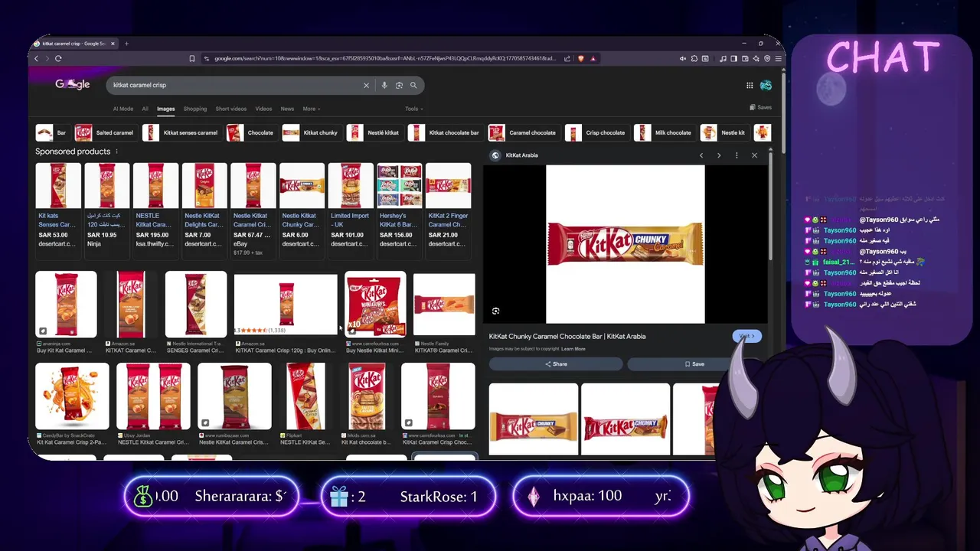980x551 pixels.
Task: Filter by the Bar chip
Action: (x=52, y=132)
